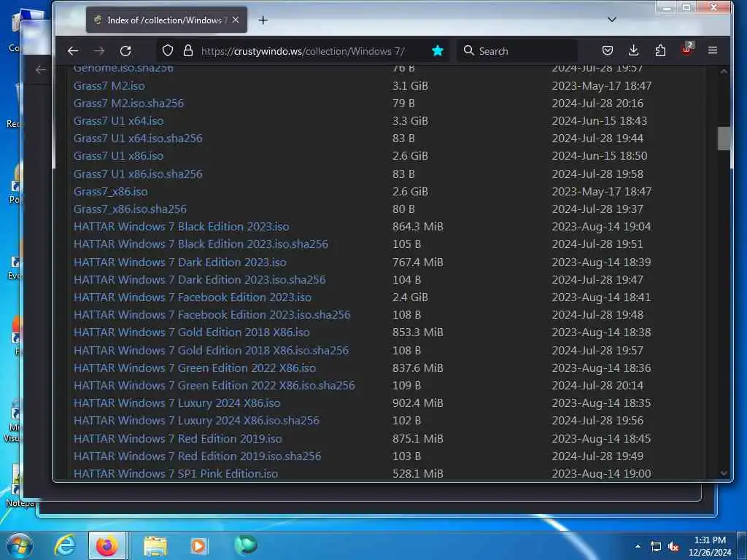Click the 902.4 MiB size value
This screenshot has width=747, height=560.
tap(418, 403)
